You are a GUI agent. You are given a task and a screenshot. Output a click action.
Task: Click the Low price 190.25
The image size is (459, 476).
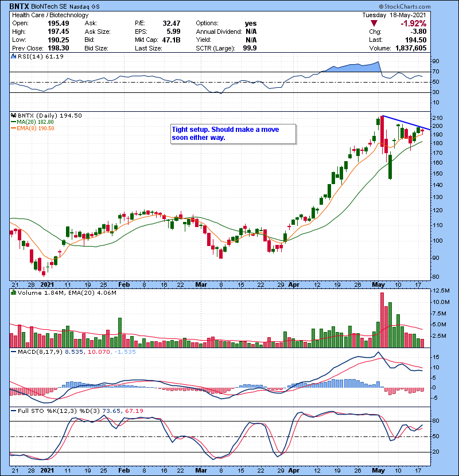59,40
